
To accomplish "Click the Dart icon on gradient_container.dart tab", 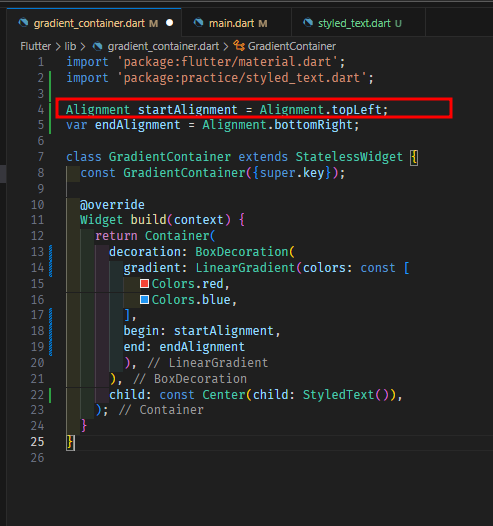I will (x=23, y=23).
